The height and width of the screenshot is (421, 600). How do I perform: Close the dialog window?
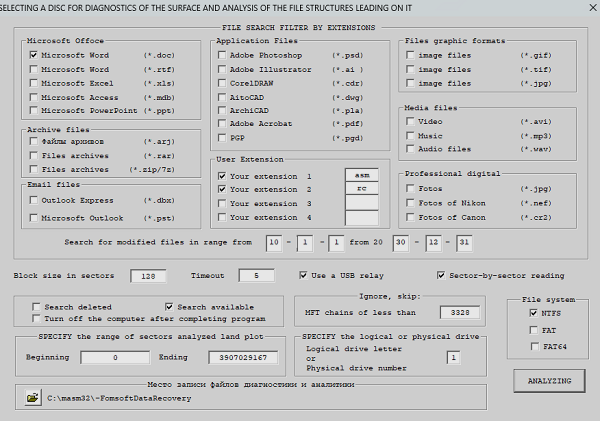pos(592,8)
